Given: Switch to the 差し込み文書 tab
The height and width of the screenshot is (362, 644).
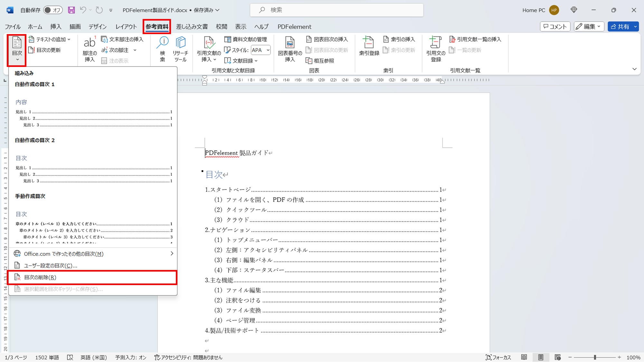Looking at the screenshot, I should coord(192,26).
